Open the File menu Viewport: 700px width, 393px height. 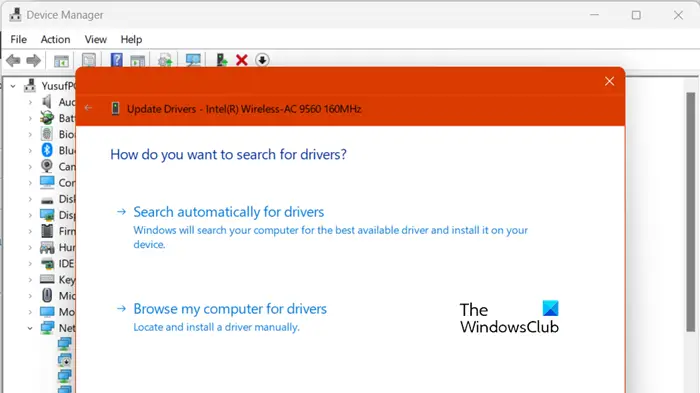[x=19, y=39]
